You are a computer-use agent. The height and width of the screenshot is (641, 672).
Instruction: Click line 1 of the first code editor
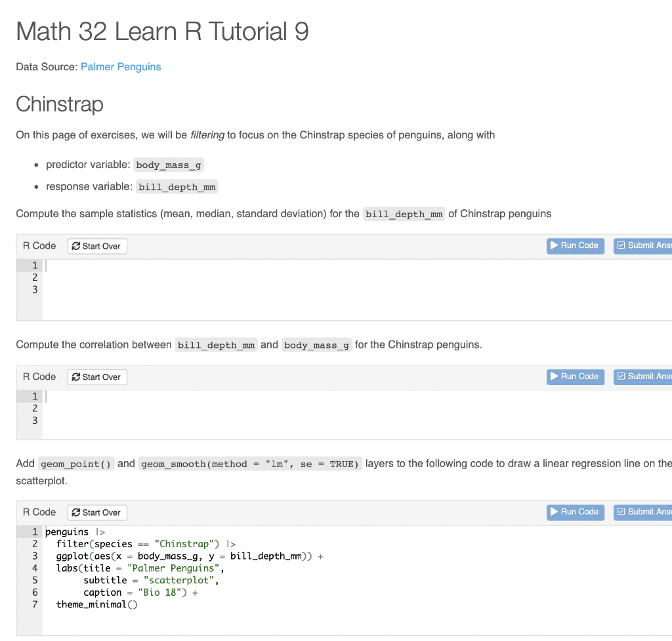131,264
